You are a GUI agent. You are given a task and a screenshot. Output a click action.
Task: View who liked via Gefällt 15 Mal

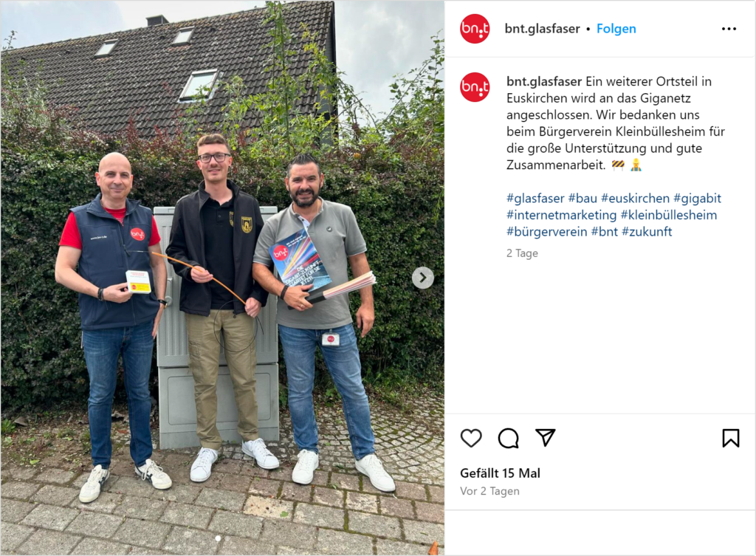point(500,473)
